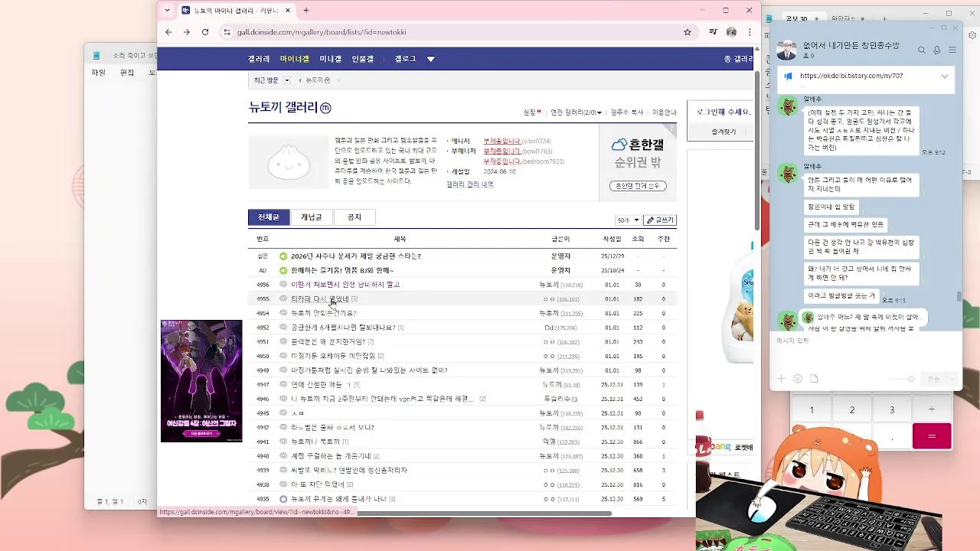This screenshot has width=980, height=551.
Task: Click speech bubble icon of post 4956
Action: pos(283,285)
